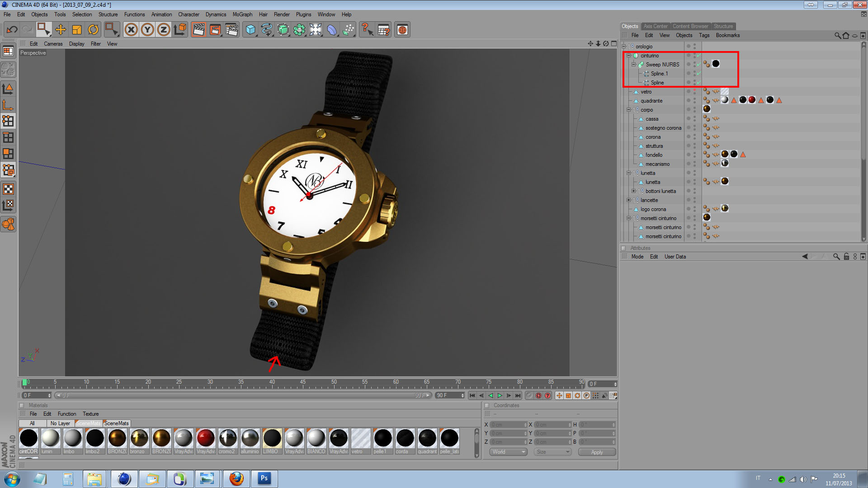Select the Rotate tool in the top toolbar
Viewport: 868px width, 488px height.
(93, 30)
